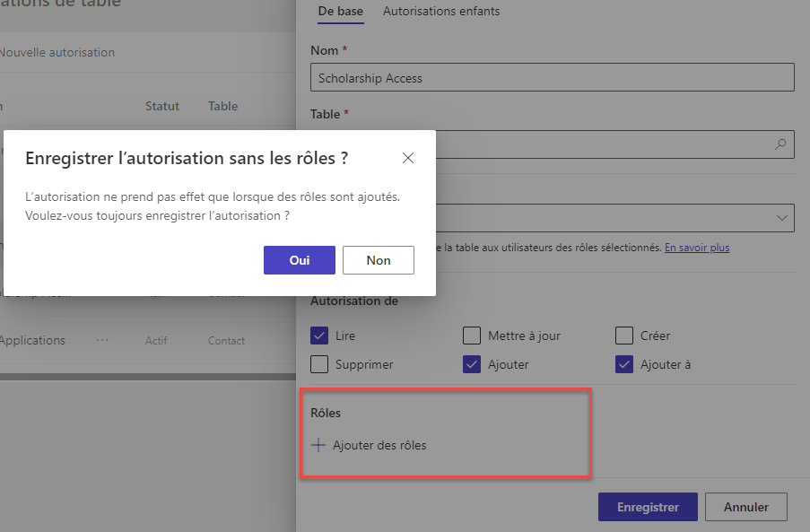Open the En savoir plus link

pyautogui.click(x=697, y=248)
